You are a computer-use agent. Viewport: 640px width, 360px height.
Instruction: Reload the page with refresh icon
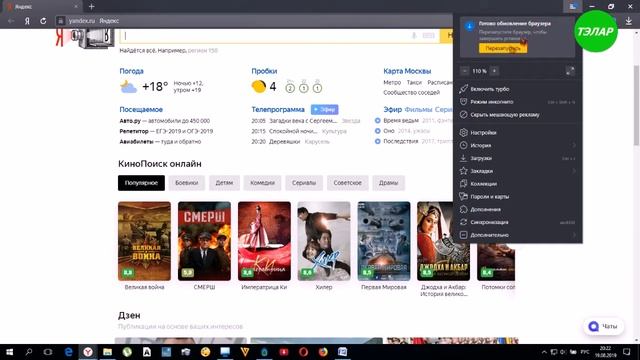tap(43, 21)
